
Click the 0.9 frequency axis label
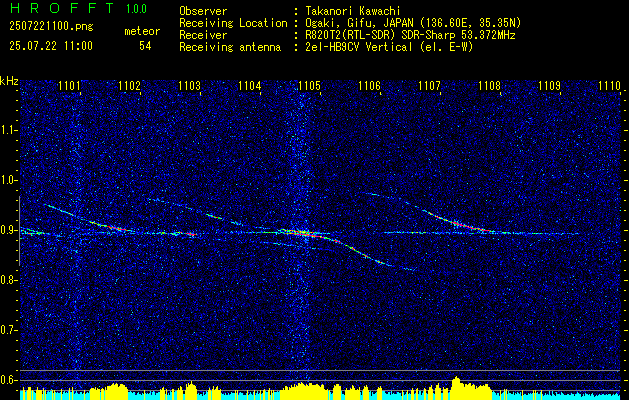tap(9, 230)
